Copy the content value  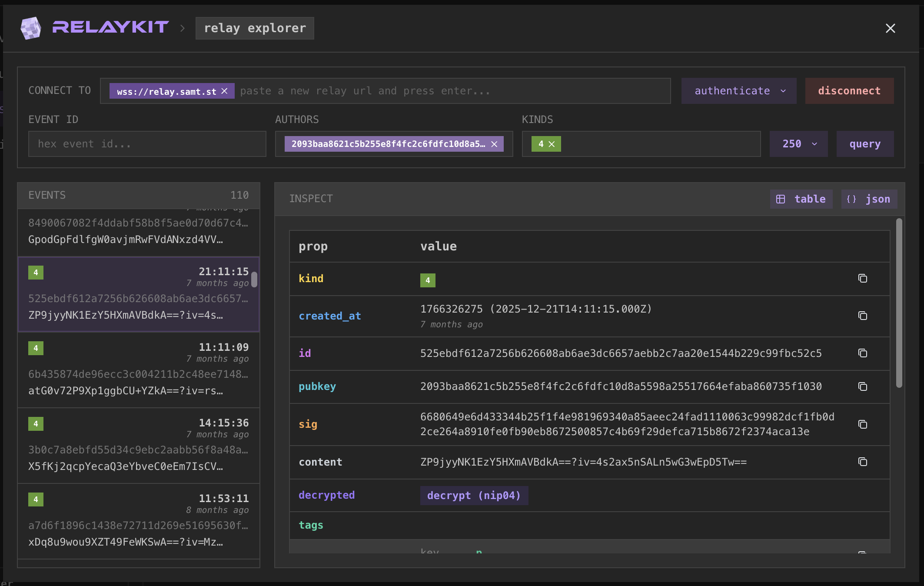point(863,462)
